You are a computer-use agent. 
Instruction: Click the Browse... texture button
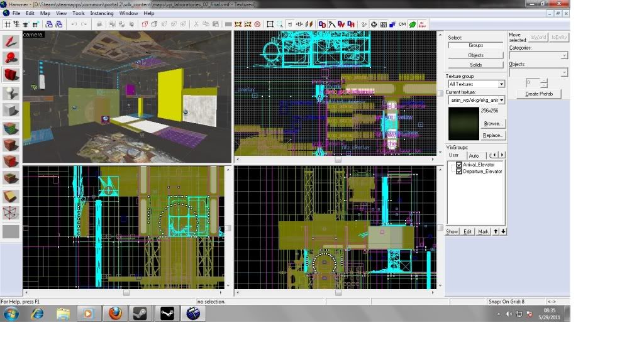[x=493, y=124]
